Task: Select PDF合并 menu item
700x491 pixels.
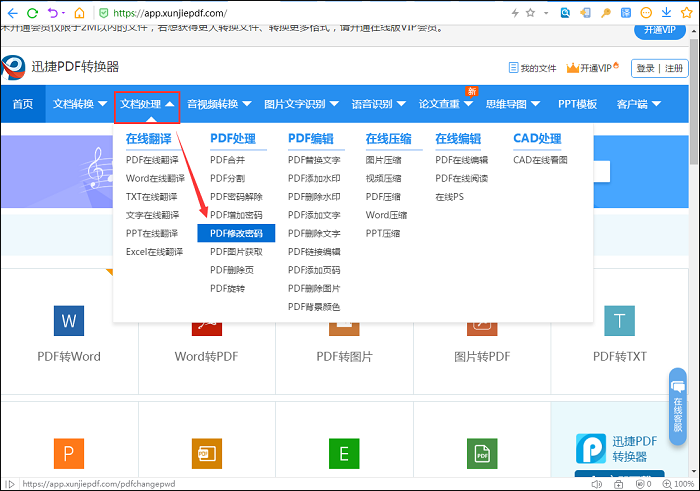Action: 228,160
